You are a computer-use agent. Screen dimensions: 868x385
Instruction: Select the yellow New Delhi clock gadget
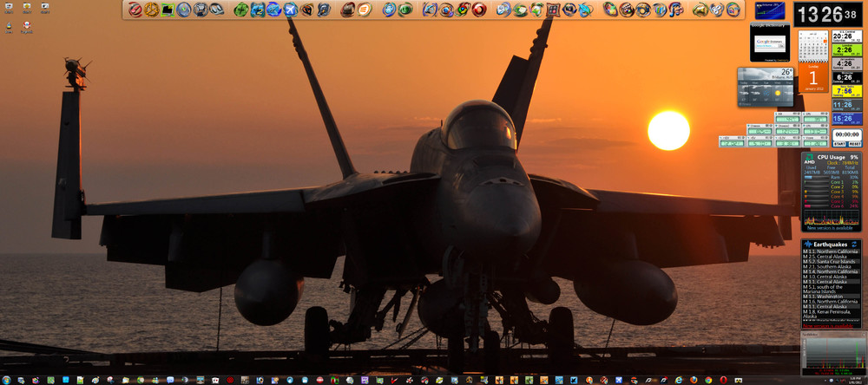pos(847,91)
